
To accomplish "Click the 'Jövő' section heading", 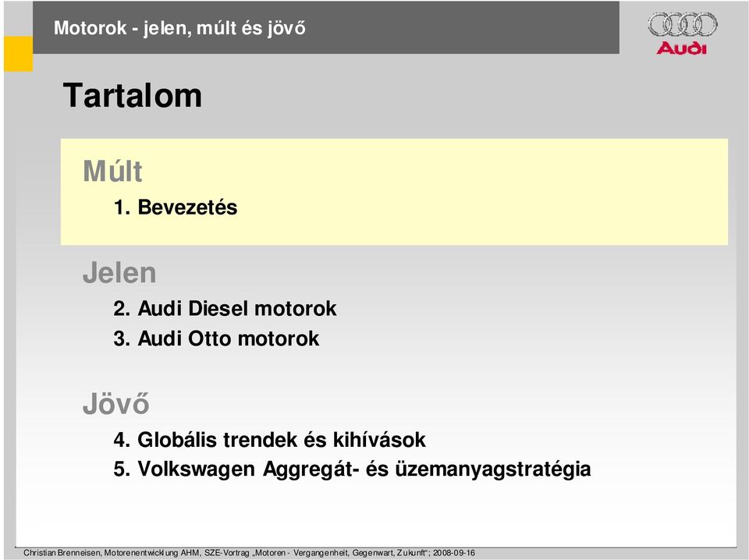I will [x=116, y=404].
